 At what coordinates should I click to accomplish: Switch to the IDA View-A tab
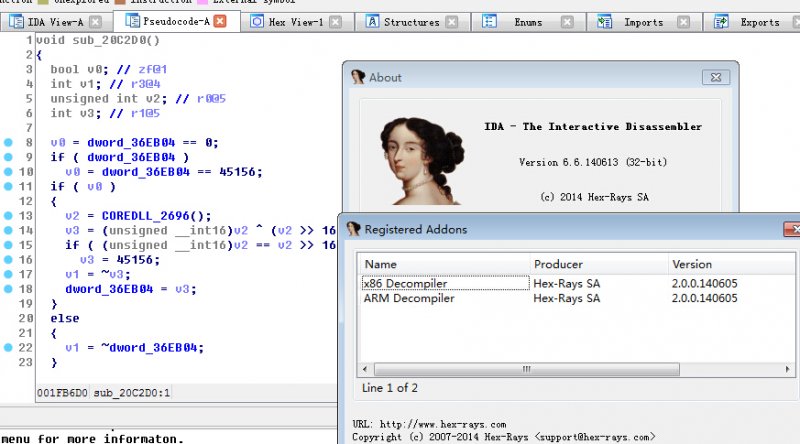click(x=55, y=22)
